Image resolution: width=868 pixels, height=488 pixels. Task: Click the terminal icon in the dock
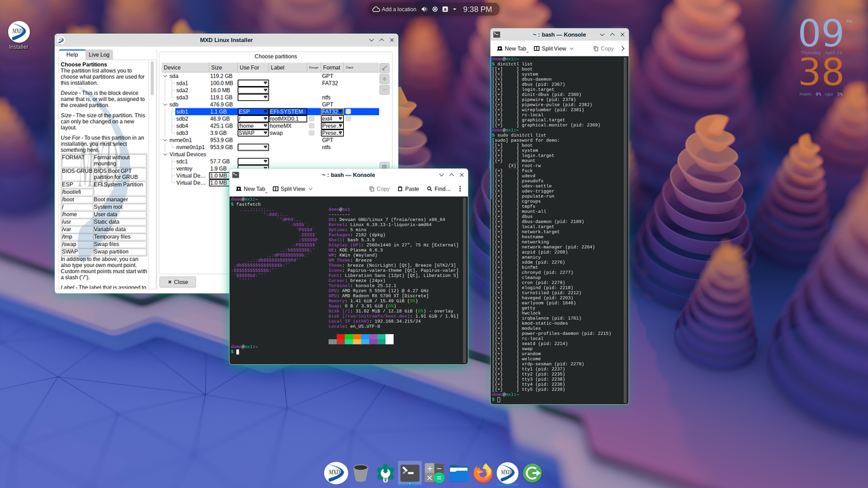click(410, 472)
